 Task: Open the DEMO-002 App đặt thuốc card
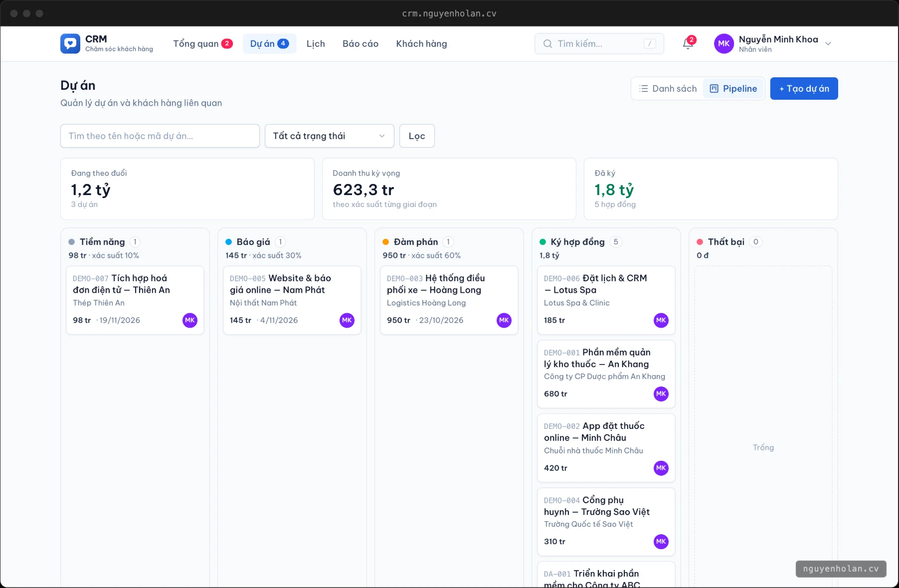pos(606,448)
